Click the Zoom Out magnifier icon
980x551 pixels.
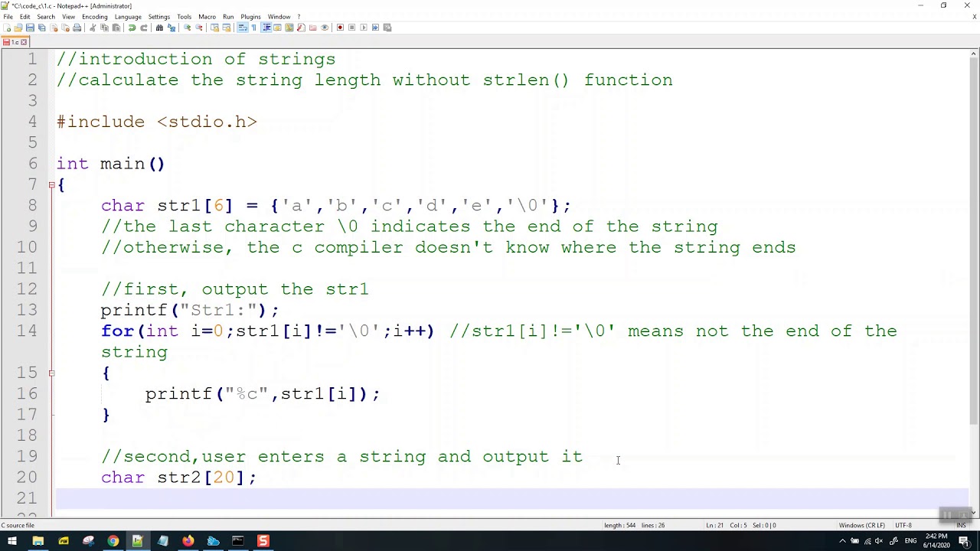coord(198,28)
